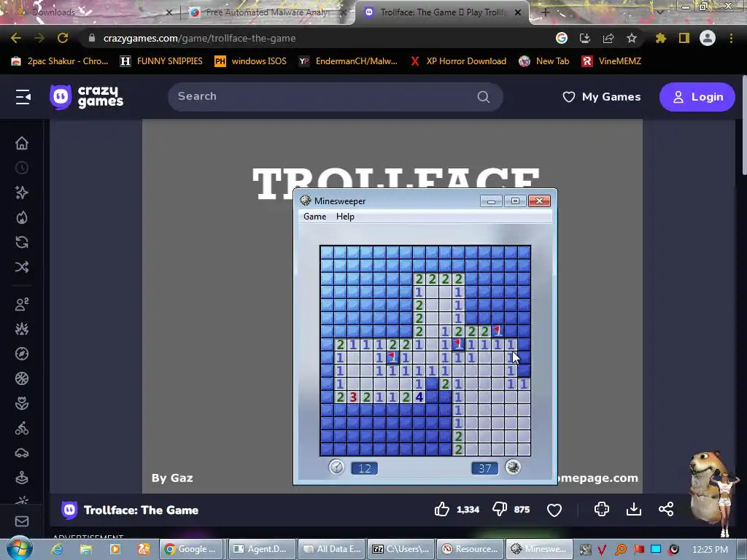Open Bike games sidebar icon

[22, 428]
